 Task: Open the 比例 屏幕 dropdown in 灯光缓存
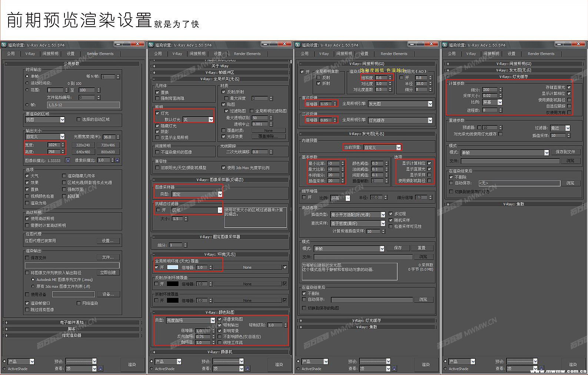492,102
